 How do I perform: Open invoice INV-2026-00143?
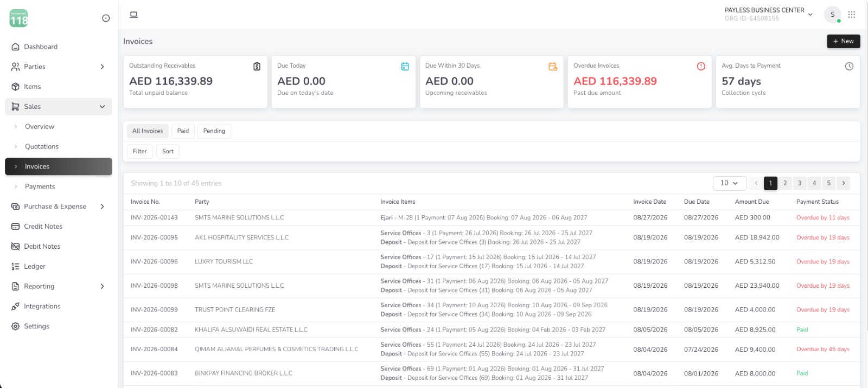point(154,218)
